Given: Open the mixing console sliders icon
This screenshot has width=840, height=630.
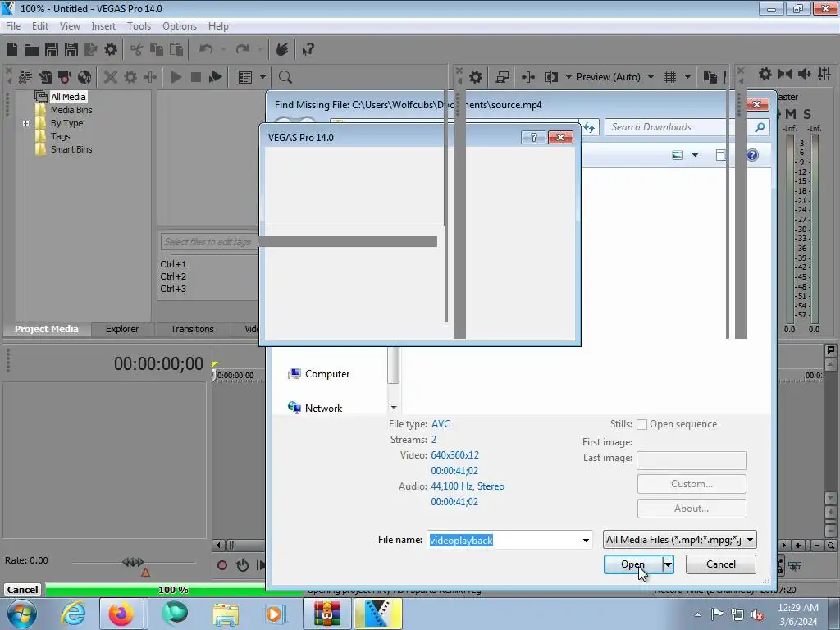Looking at the screenshot, I should tap(824, 74).
